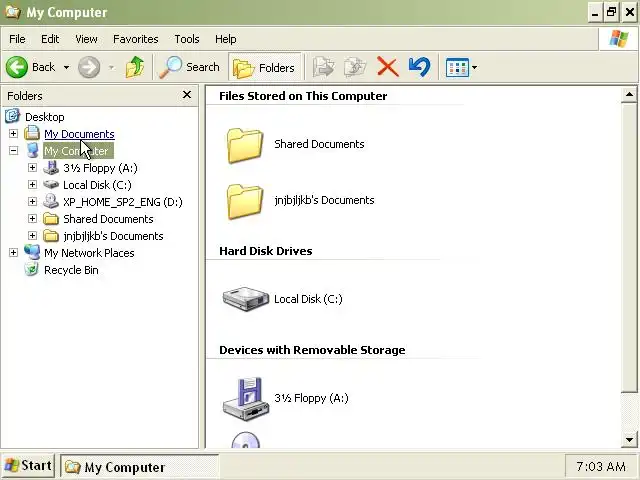Select jnjbjljkb's Documents folder icon in main pane
The image size is (640, 480).
244,201
